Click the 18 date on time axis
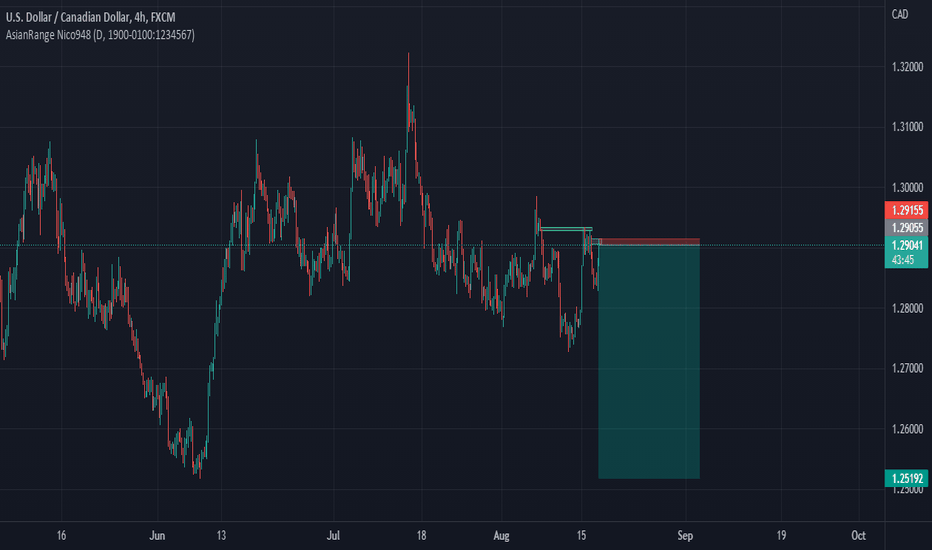 [421, 536]
